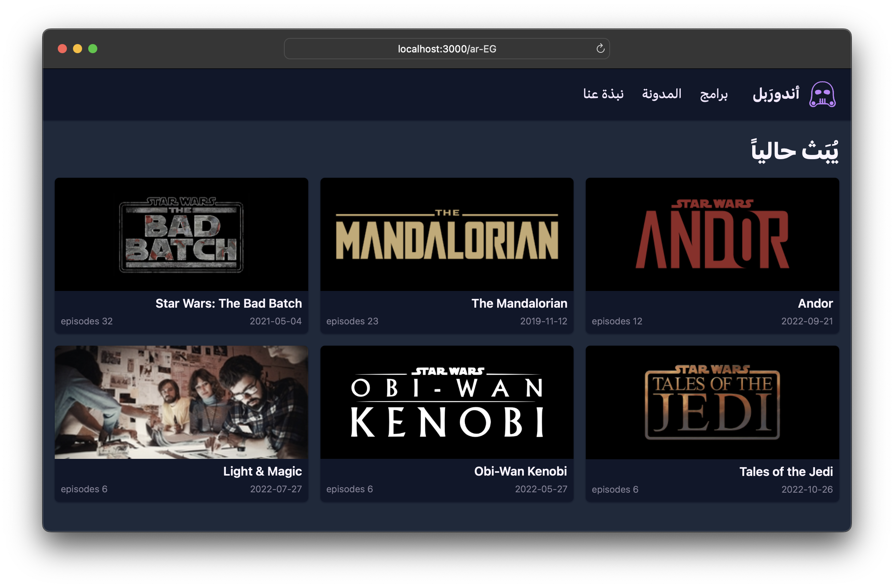Click the Tales of the Jedi title text
This screenshot has height=588, width=894.
786,472
